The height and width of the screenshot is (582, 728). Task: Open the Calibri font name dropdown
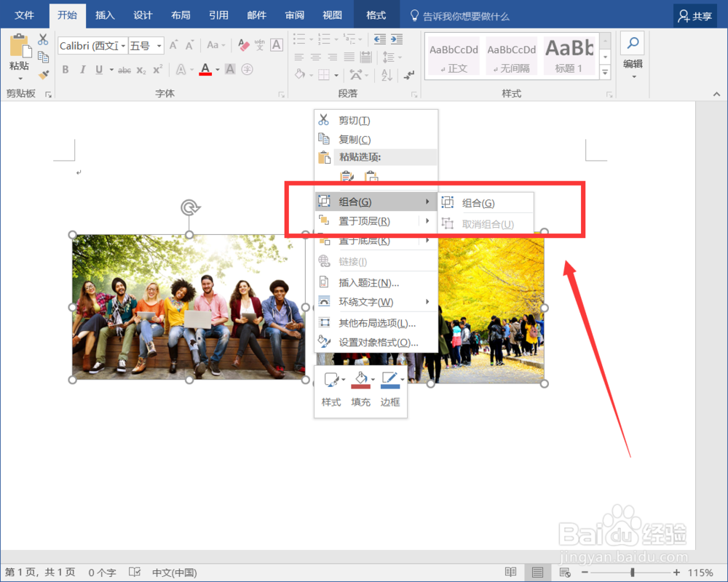pyautogui.click(x=123, y=46)
